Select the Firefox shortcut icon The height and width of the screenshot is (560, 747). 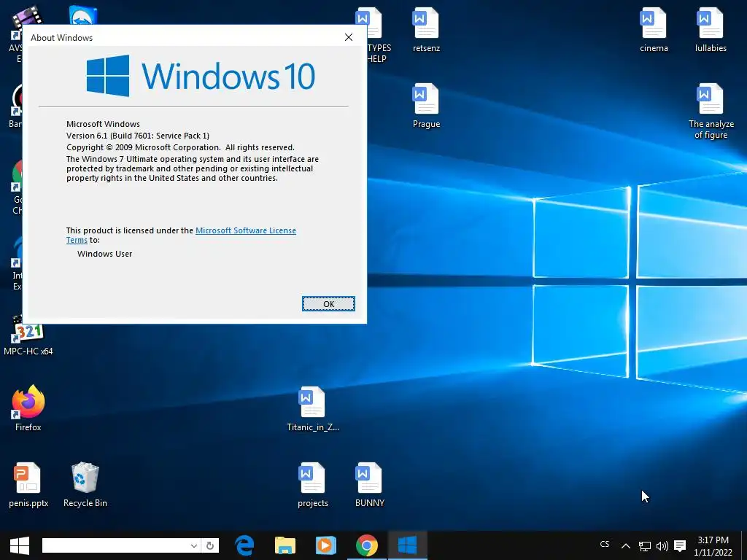(x=28, y=408)
